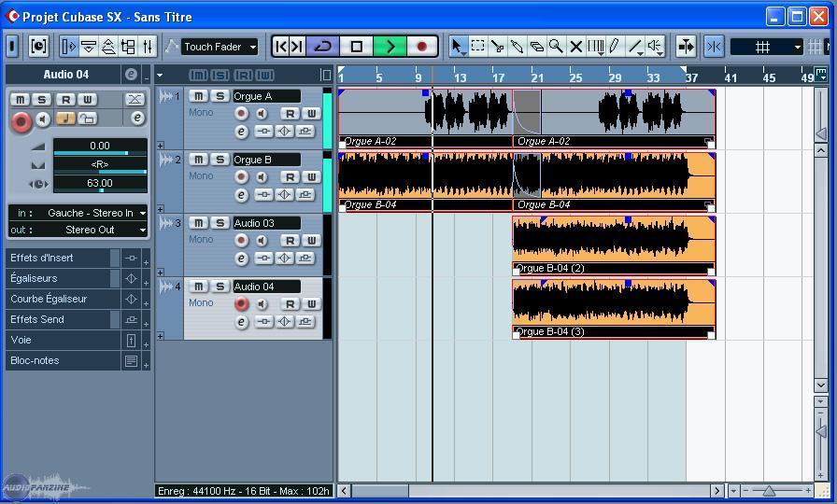Toggle the Show Inspector toolbar button

(69, 47)
